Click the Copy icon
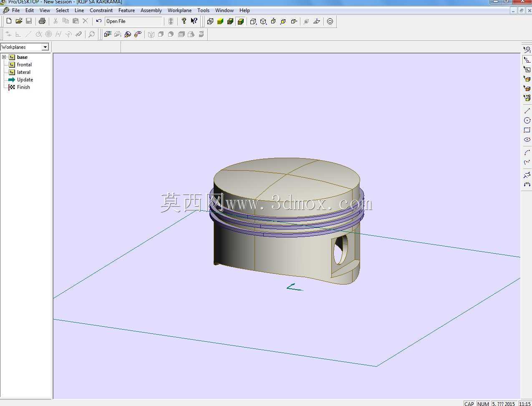The image size is (532, 406). pos(66,21)
